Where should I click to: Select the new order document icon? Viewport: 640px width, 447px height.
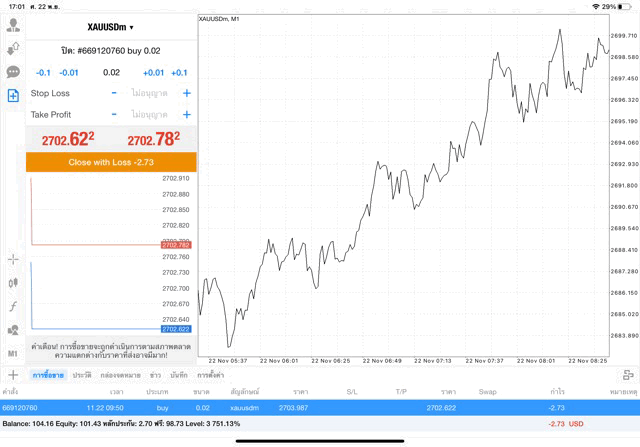point(13,95)
